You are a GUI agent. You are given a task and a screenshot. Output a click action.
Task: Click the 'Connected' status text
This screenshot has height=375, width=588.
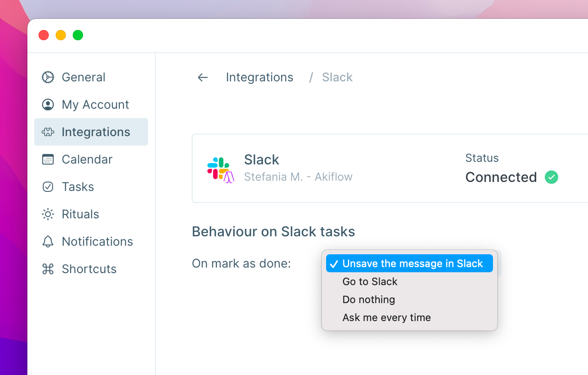[x=501, y=177]
